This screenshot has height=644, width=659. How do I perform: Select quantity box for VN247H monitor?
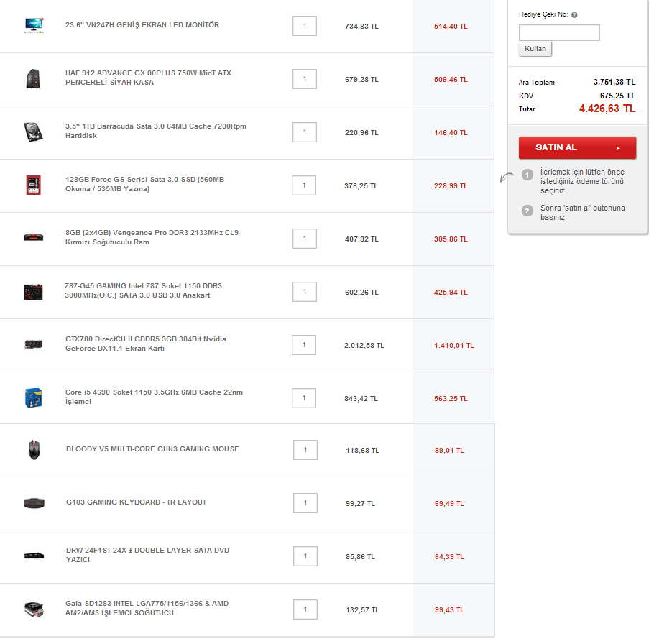click(305, 26)
